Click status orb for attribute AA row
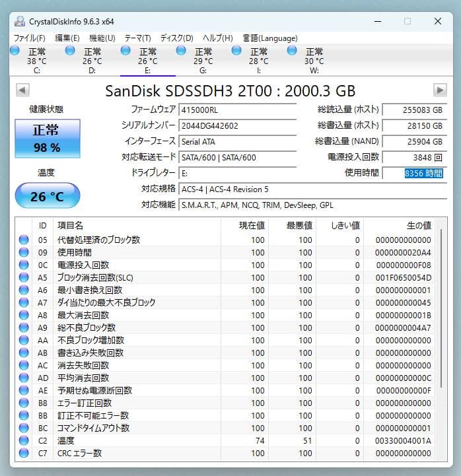This screenshot has width=461, height=476. point(24,340)
